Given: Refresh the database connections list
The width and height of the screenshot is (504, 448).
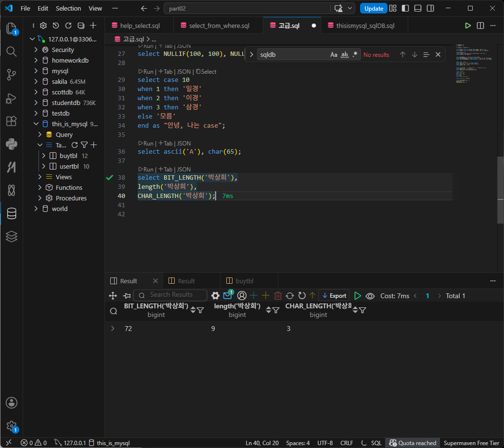Looking at the screenshot, I should click(x=68, y=26).
